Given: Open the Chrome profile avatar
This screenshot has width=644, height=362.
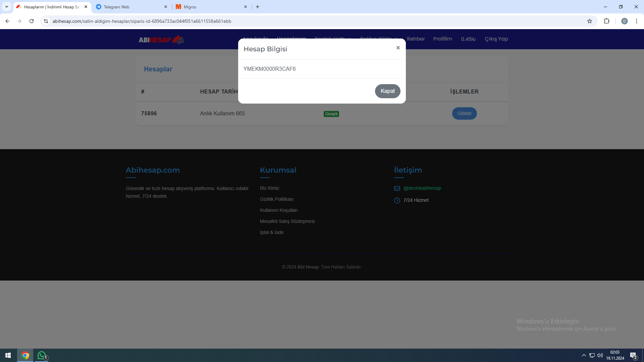Looking at the screenshot, I should pos(624,21).
